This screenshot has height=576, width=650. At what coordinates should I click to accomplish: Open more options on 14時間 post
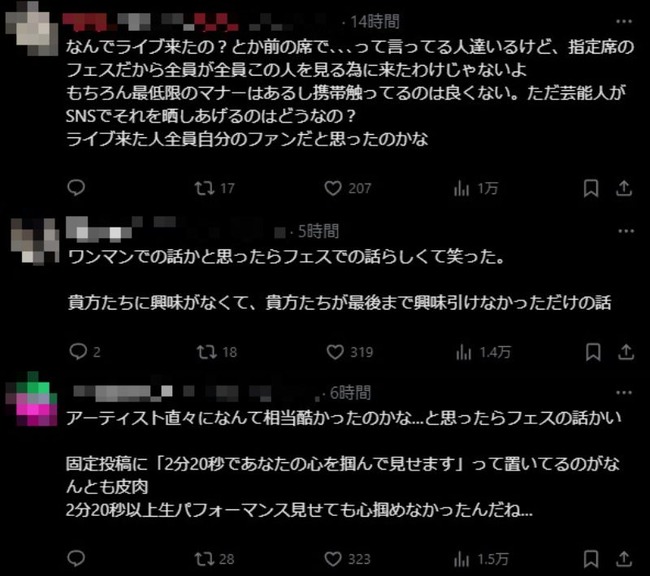tap(624, 22)
